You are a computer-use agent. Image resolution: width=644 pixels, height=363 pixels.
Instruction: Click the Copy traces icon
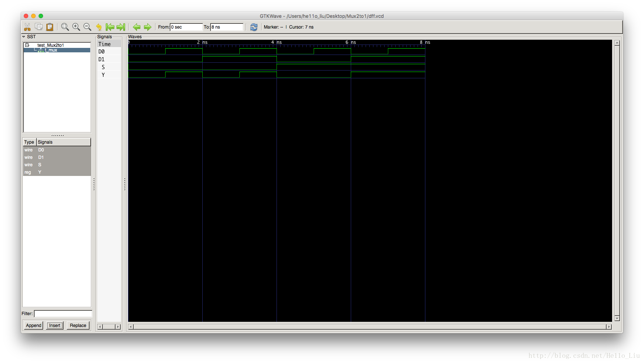(x=39, y=27)
